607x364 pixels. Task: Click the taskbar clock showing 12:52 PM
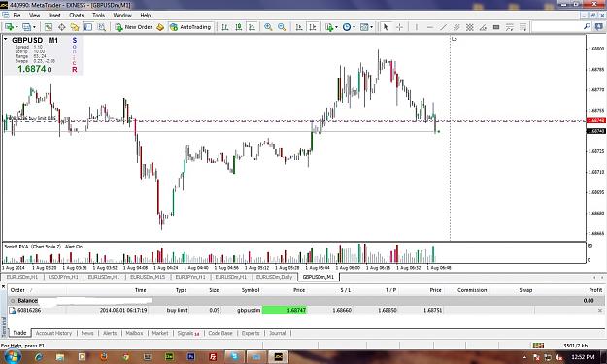583,356
